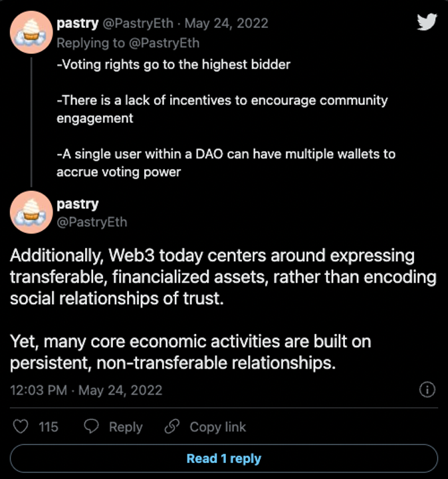
Task: Open the pastry display name of the main tweet
Action: 77,204
